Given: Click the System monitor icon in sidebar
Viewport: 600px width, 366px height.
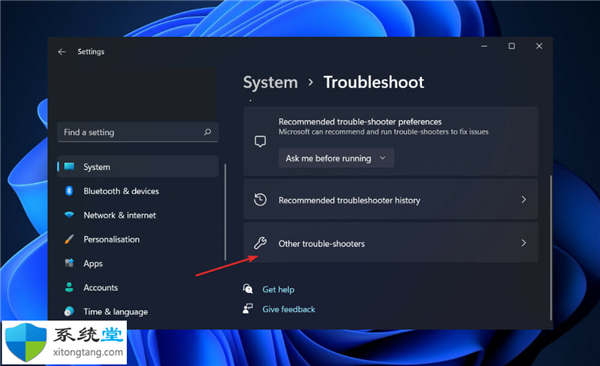Looking at the screenshot, I should 69,167.
